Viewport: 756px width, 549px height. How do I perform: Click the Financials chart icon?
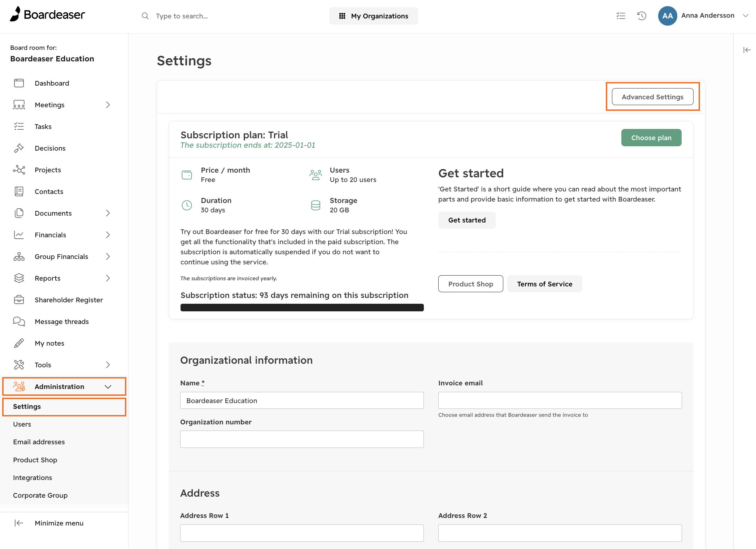coord(19,235)
